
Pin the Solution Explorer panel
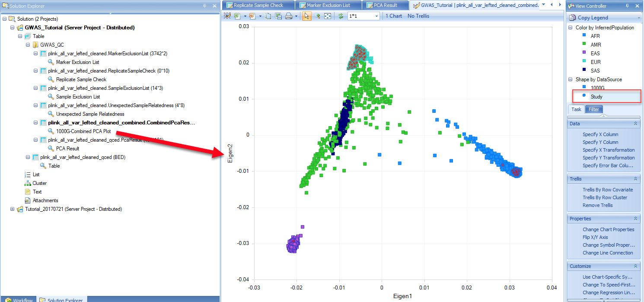coord(204,6)
